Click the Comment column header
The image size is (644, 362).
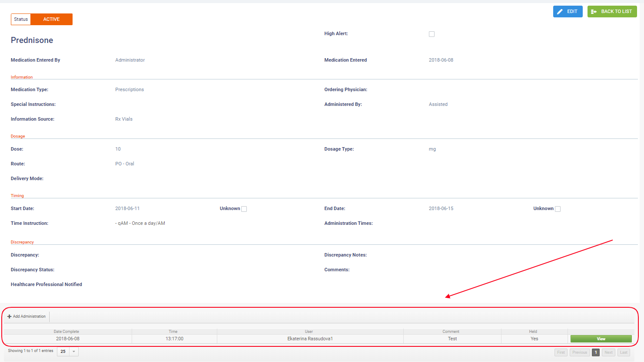[x=451, y=332]
